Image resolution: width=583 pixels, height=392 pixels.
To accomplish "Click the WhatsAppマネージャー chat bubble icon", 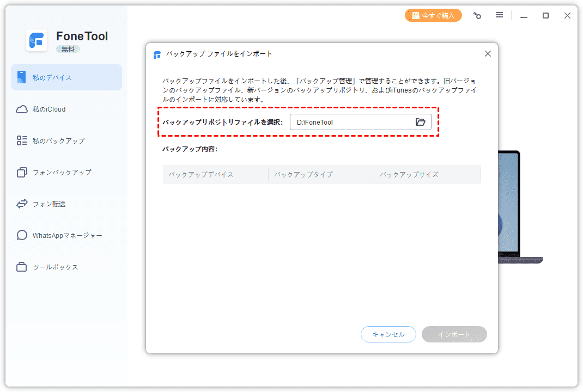I will click(x=22, y=236).
